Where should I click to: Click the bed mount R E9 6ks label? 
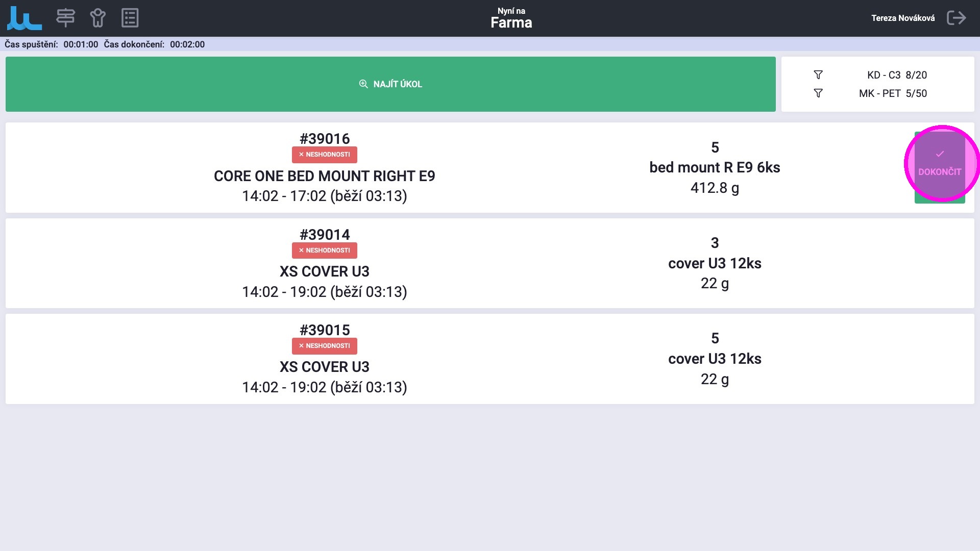715,167
